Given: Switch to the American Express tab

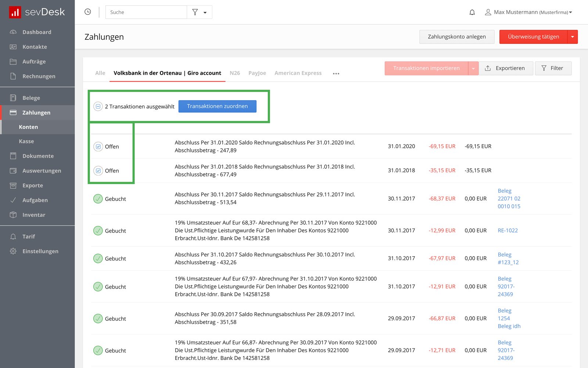Looking at the screenshot, I should [x=298, y=73].
